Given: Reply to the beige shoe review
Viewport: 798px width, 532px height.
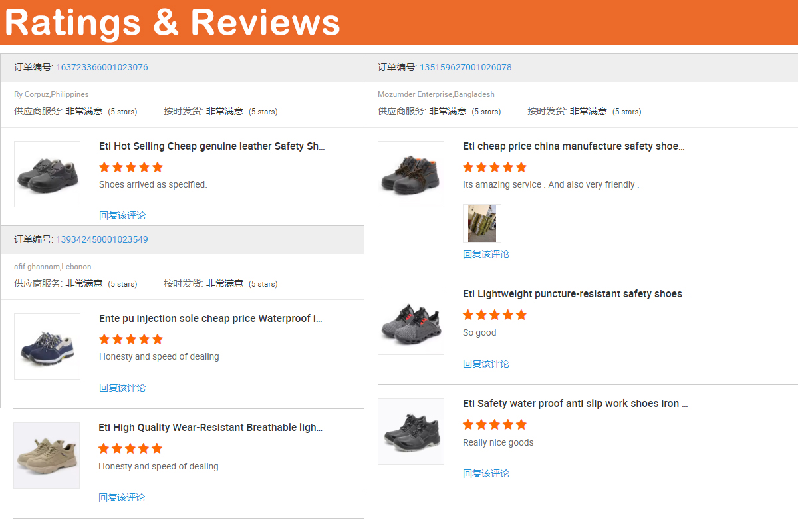Looking at the screenshot, I should pos(122,497).
